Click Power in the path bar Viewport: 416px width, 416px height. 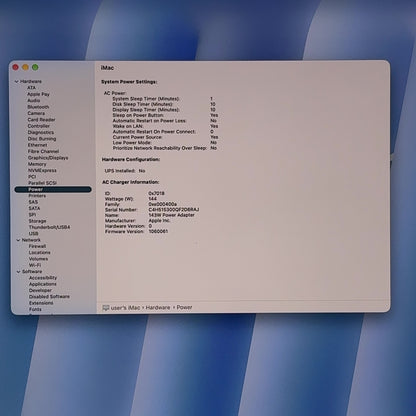click(184, 308)
